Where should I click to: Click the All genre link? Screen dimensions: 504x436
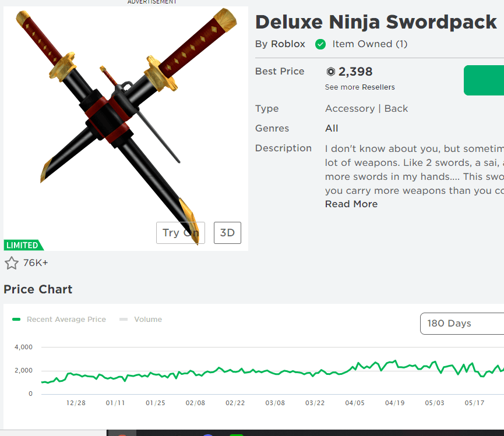[332, 128]
